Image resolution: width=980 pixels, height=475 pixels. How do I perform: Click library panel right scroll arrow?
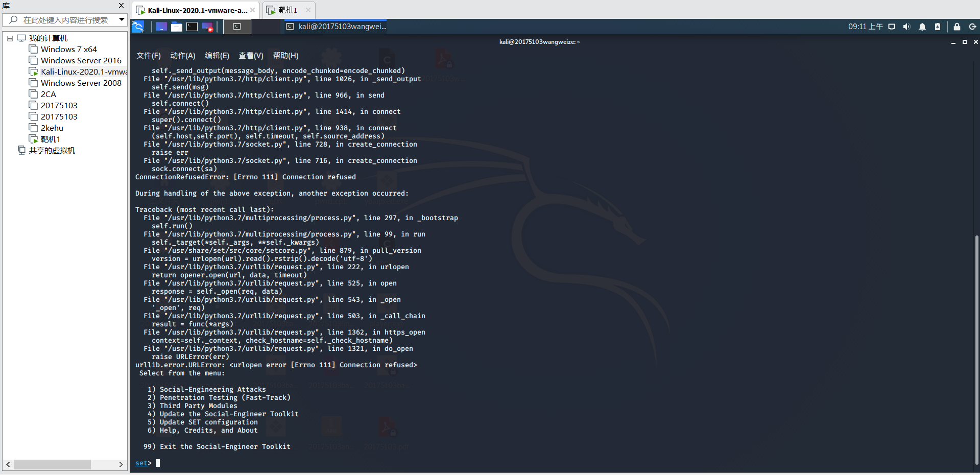pos(121,464)
